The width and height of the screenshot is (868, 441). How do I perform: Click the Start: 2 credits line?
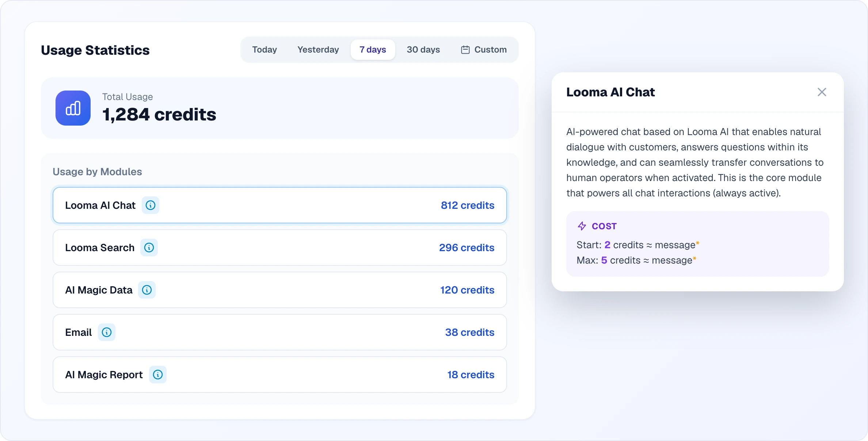638,245
